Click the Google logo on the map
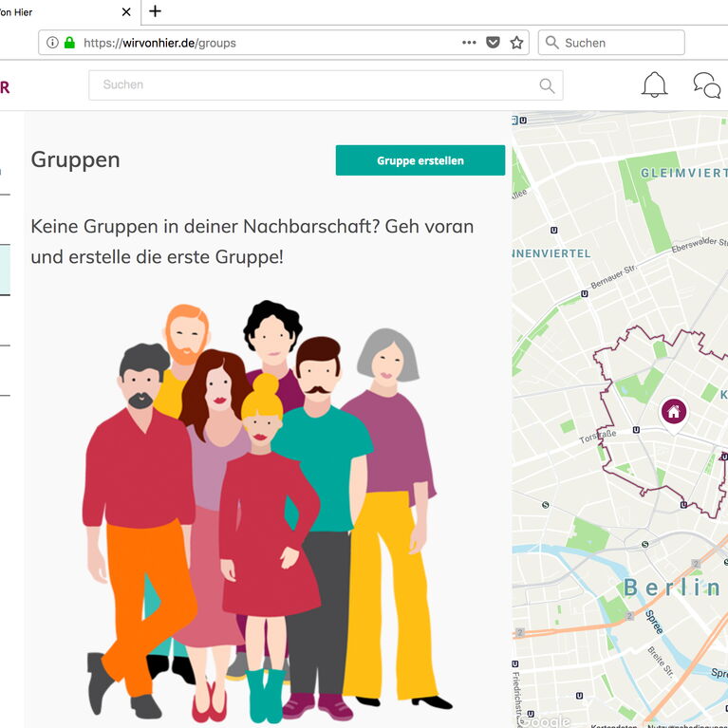728x728 pixels. click(x=544, y=721)
